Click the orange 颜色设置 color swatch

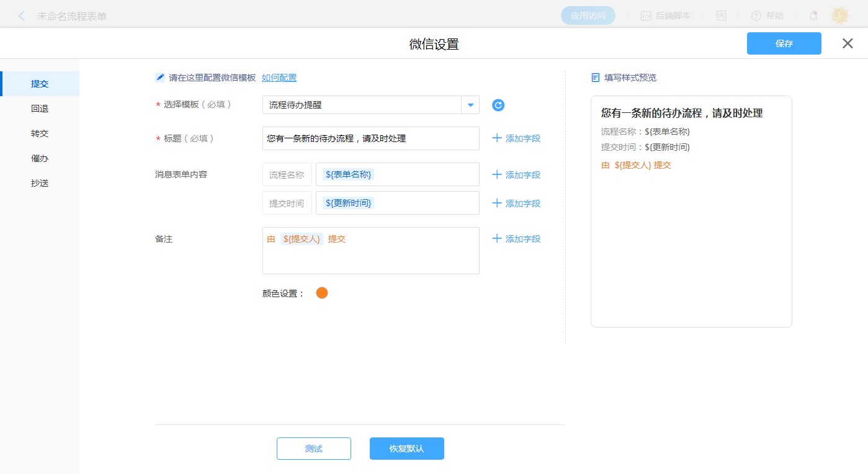point(321,293)
